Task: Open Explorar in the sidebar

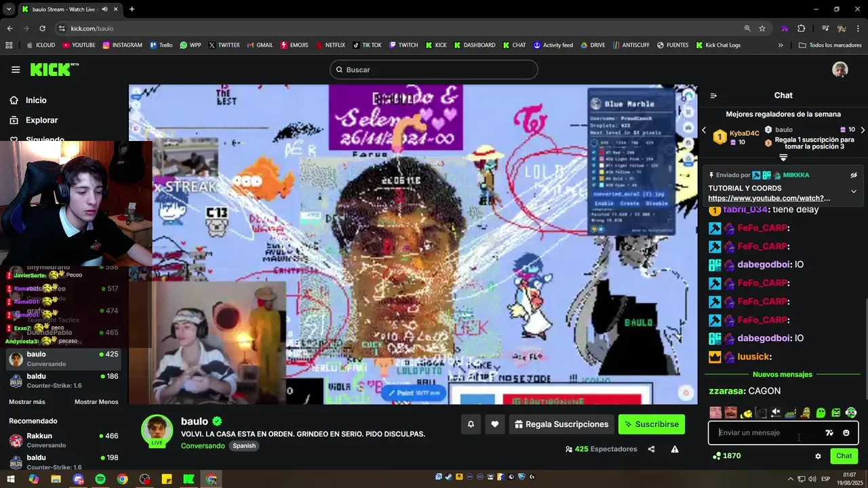Action: tap(41, 120)
